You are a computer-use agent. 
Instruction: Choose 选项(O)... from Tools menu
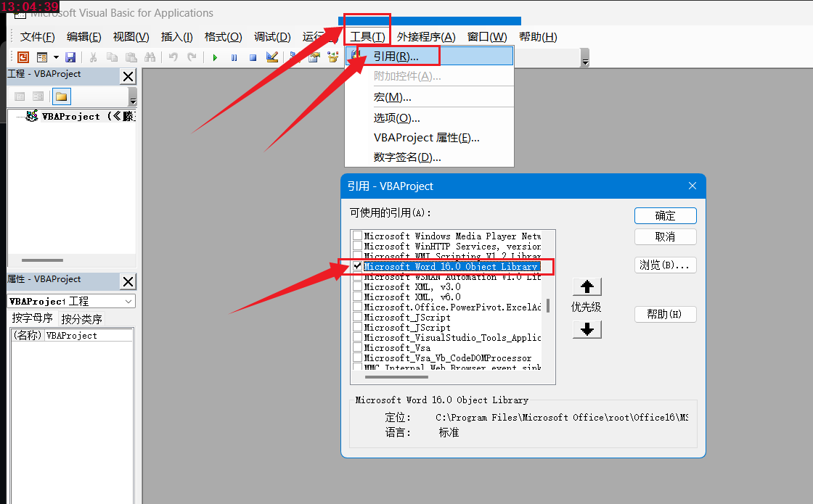429,117
